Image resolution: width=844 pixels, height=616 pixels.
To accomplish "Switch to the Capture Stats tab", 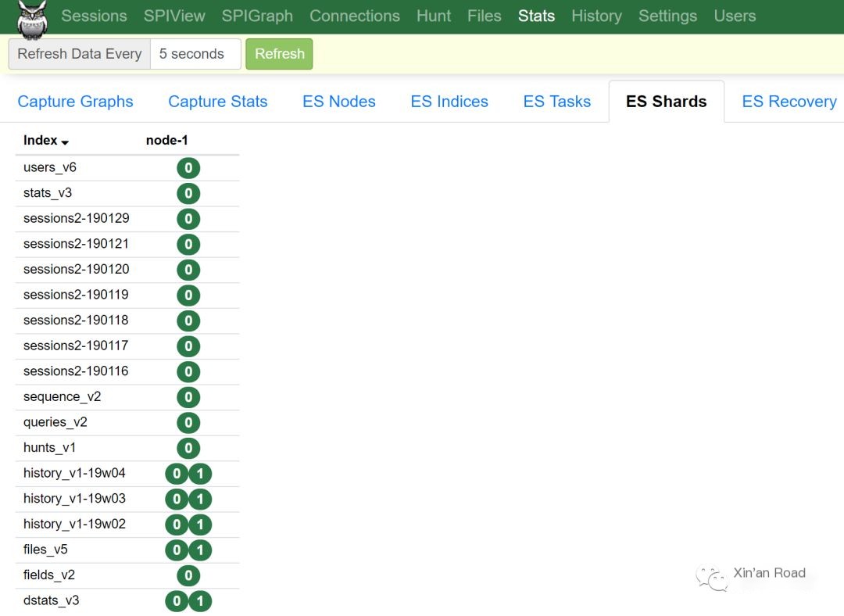I will pos(218,101).
